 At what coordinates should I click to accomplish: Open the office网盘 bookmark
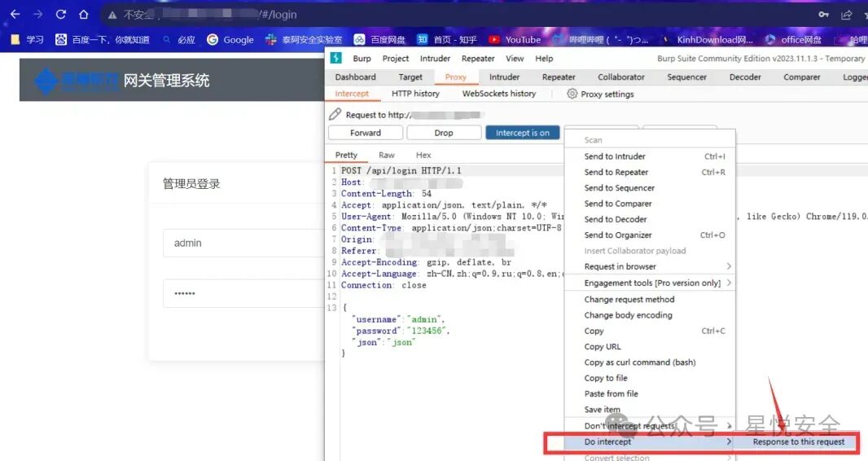(794, 39)
